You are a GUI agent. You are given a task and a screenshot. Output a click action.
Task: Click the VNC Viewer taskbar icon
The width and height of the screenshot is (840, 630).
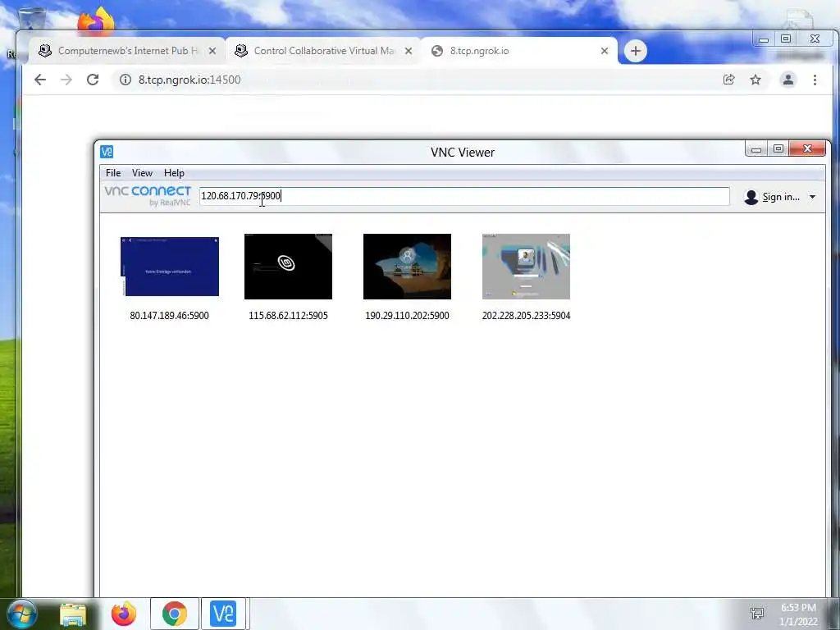[x=223, y=614]
